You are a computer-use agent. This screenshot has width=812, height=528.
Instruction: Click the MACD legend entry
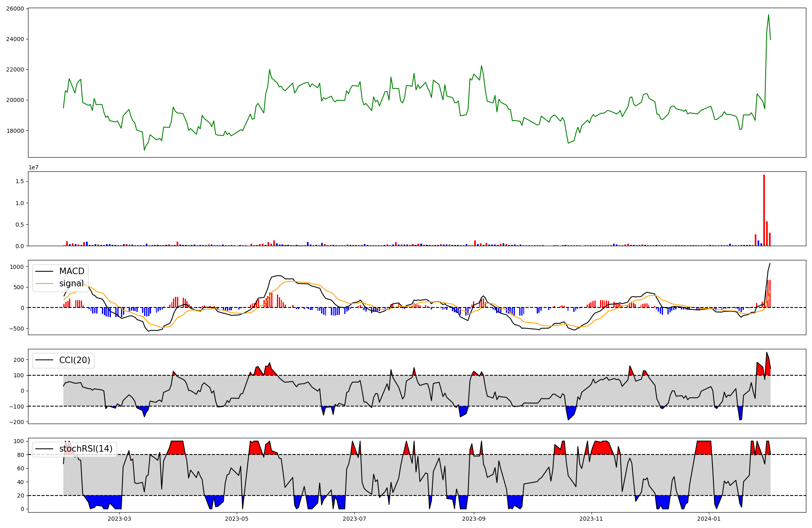point(71,271)
